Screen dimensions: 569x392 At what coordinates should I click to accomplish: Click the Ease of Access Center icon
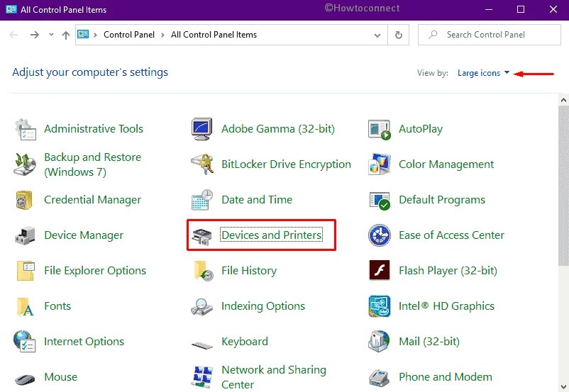pos(379,235)
